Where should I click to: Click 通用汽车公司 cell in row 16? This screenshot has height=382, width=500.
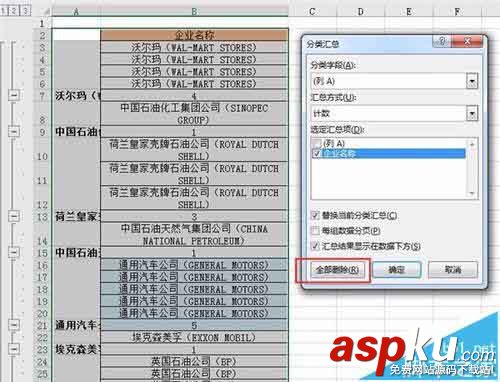pos(194,265)
